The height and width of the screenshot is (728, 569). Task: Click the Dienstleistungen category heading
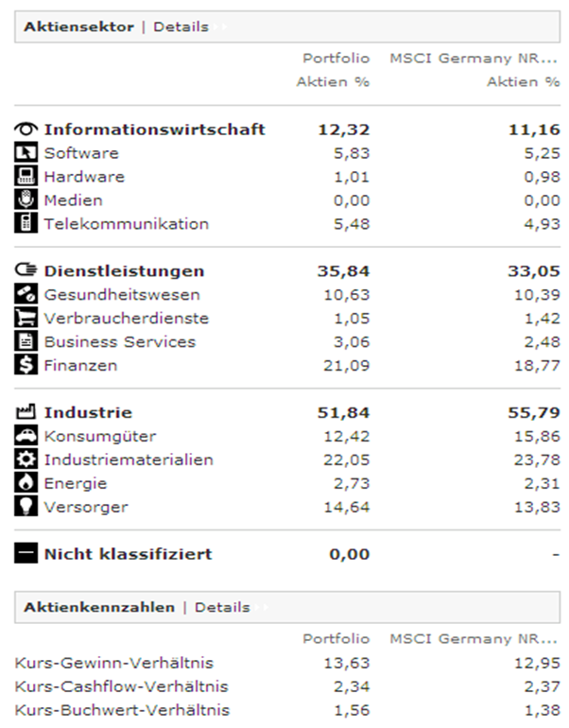click(124, 271)
